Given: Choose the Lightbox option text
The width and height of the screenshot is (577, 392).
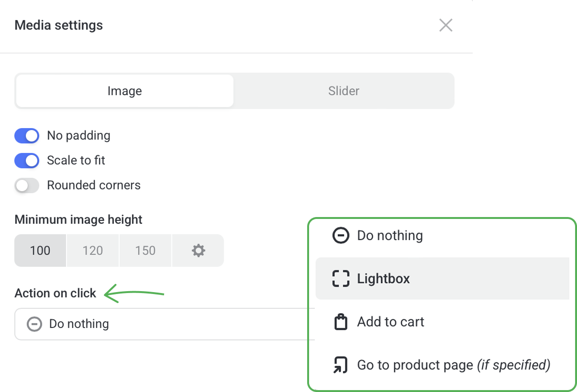Looking at the screenshot, I should pos(383,279).
